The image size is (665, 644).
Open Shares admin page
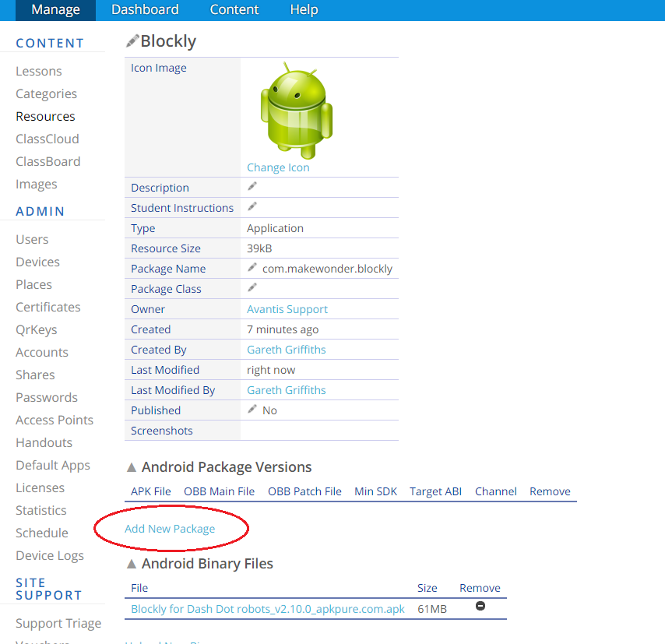[35, 375]
